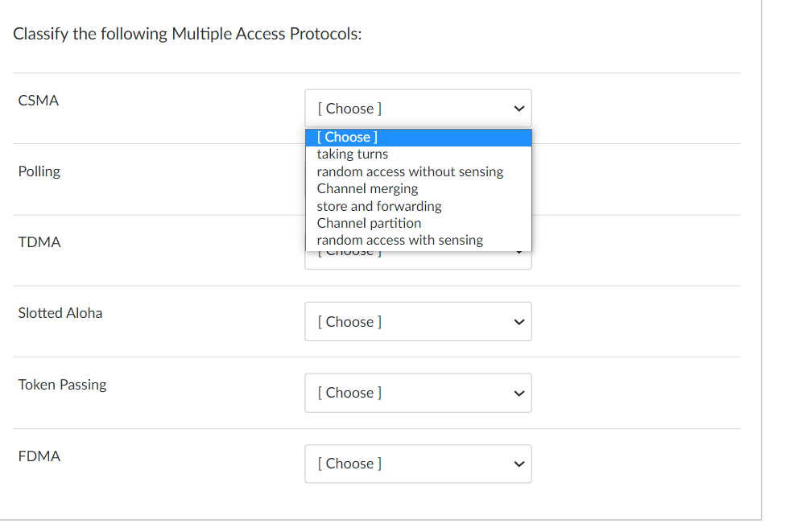Click the Polling row label
Viewport: 785px width, 532px height.
[x=39, y=171]
